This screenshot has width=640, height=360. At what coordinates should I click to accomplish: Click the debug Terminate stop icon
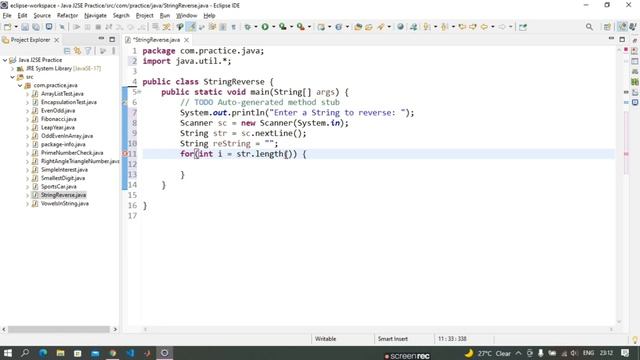[x=98, y=27]
